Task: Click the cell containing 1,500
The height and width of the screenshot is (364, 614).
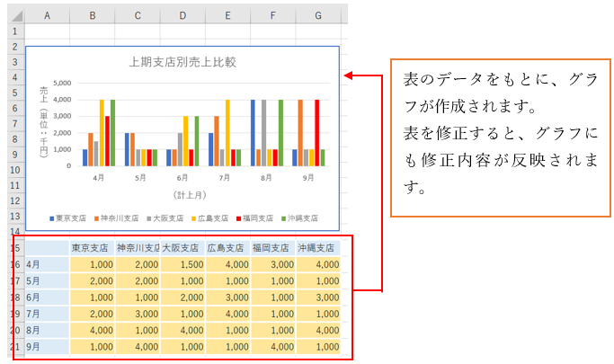Action: coord(182,264)
